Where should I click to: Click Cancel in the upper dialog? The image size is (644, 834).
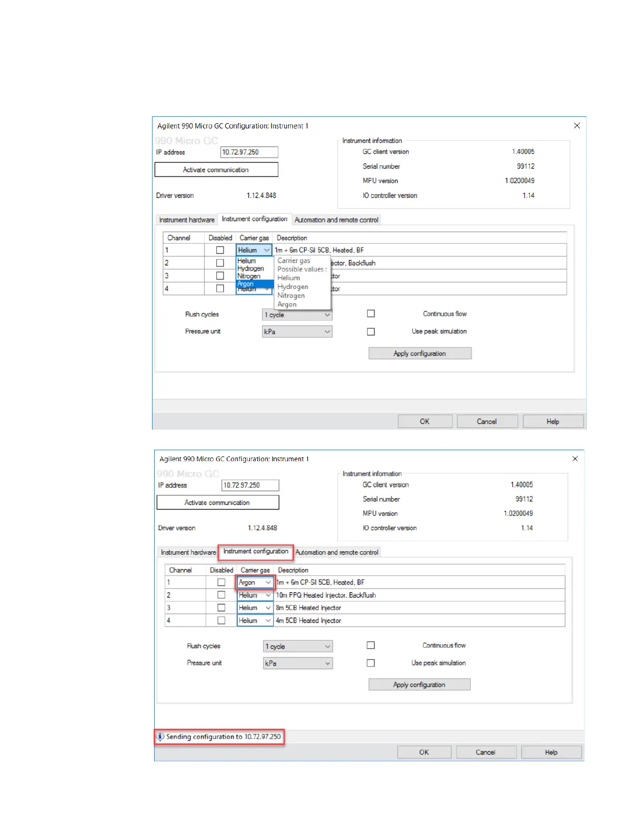(x=487, y=422)
